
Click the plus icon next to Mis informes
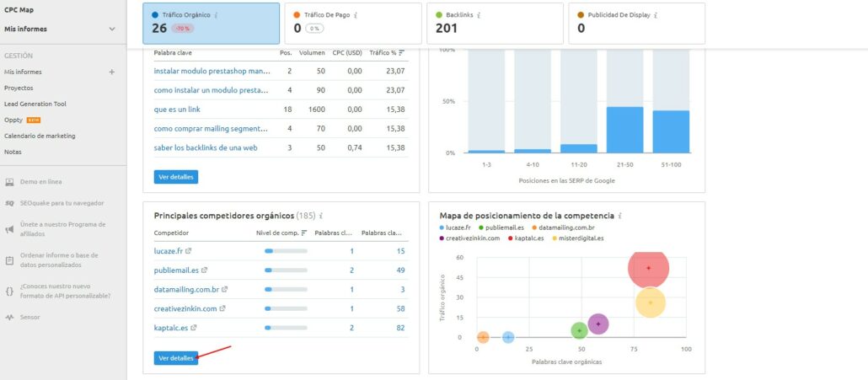point(112,72)
